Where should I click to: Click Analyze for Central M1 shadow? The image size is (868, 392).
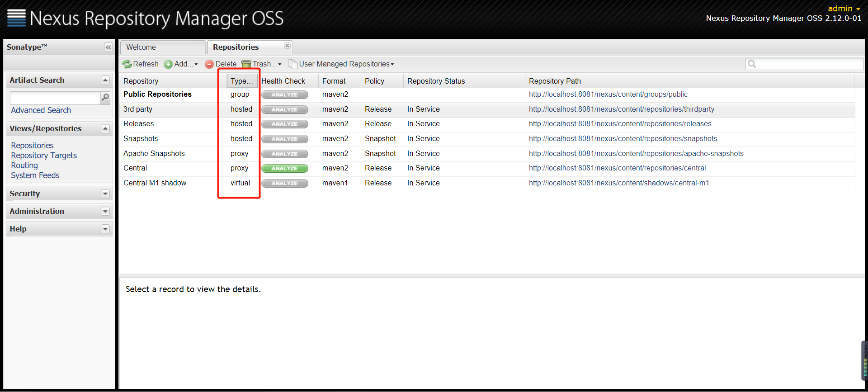pyautogui.click(x=285, y=183)
